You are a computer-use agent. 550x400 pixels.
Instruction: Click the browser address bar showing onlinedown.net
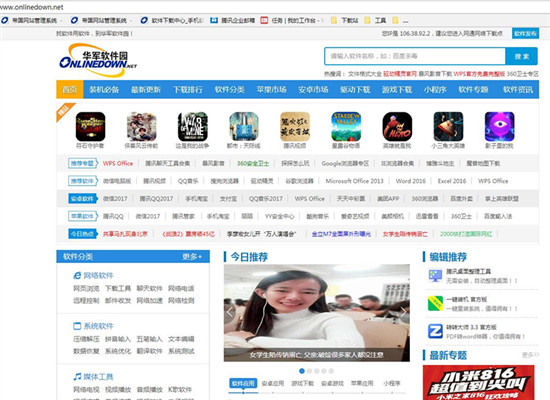[x=274, y=7]
